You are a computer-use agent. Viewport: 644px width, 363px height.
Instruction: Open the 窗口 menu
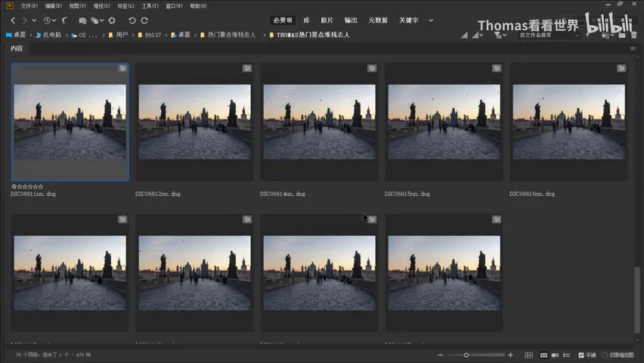[x=174, y=6]
